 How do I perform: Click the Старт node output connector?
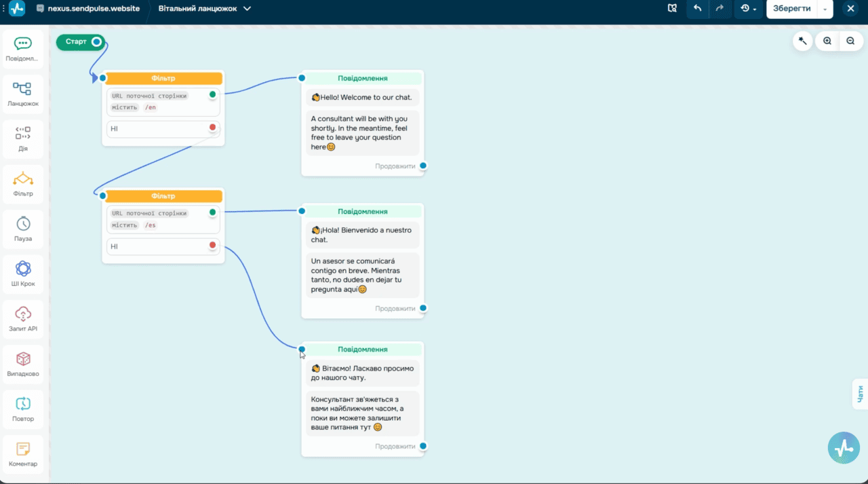pos(97,42)
